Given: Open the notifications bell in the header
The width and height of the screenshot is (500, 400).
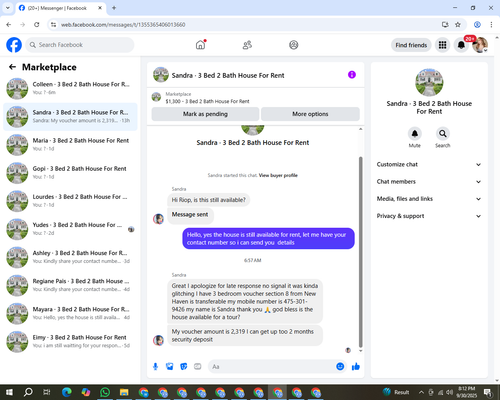Looking at the screenshot, I should 461,45.
